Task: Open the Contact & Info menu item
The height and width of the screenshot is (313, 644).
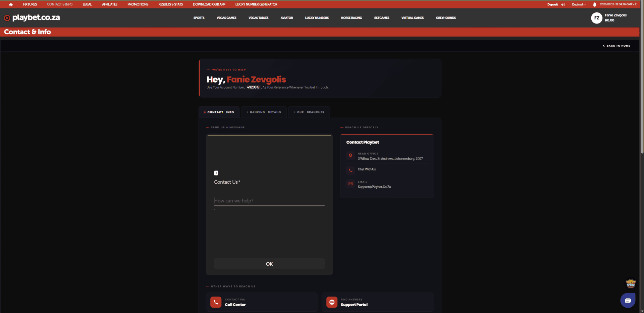Action: click(60, 4)
